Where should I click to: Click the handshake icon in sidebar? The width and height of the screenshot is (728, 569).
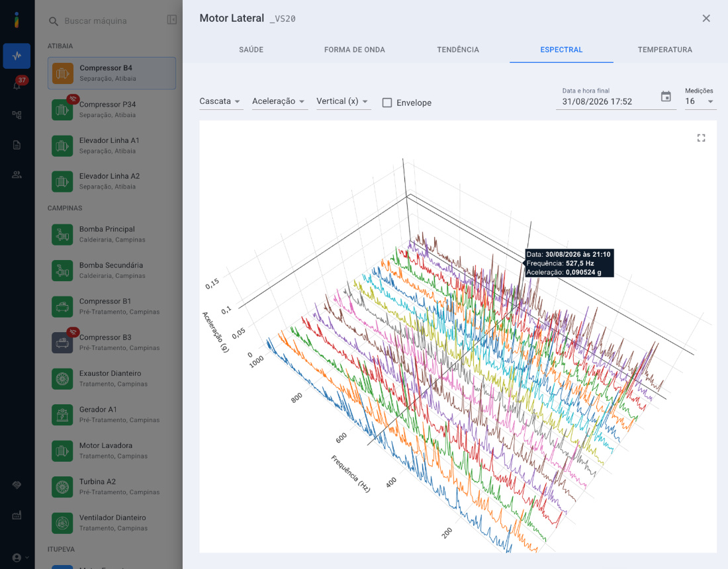pyautogui.click(x=17, y=485)
